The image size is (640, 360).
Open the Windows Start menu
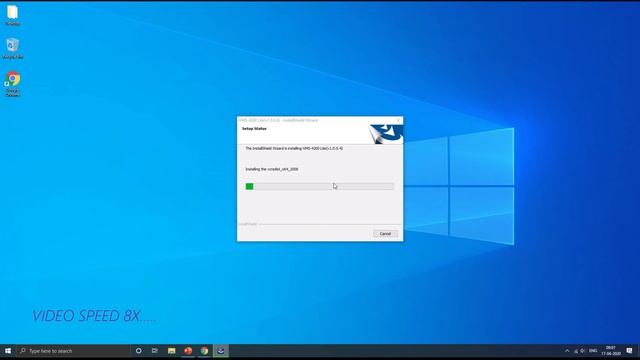tap(8, 351)
